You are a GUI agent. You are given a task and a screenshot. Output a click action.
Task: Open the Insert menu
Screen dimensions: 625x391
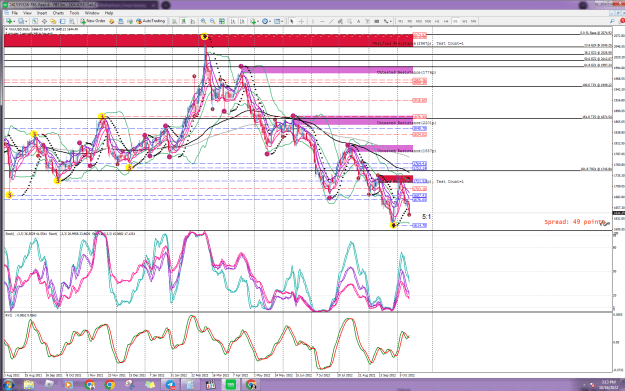tap(42, 13)
